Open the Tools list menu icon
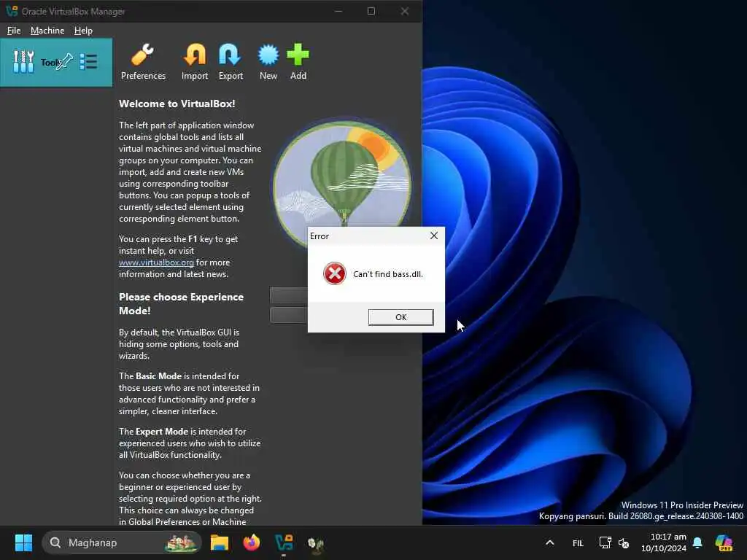 click(88, 62)
